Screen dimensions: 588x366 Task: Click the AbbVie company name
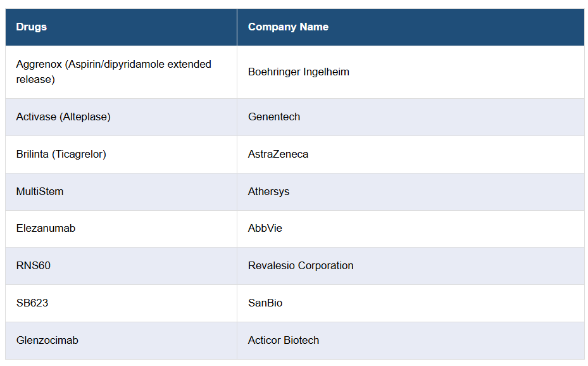point(265,228)
